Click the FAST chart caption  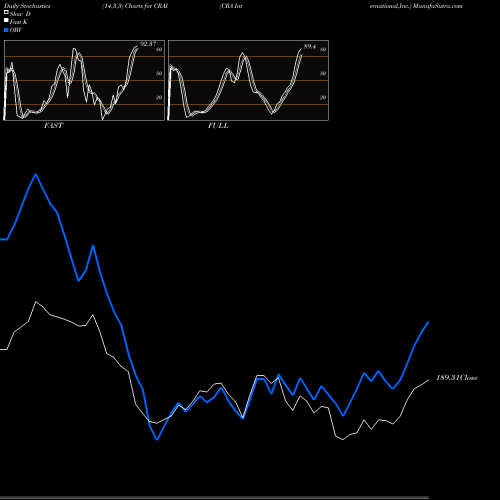click(53, 126)
